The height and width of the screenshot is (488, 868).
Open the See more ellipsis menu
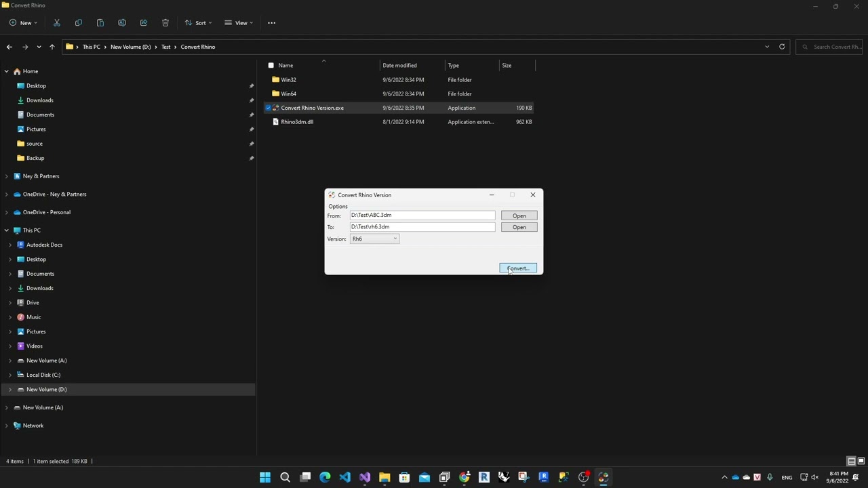272,23
